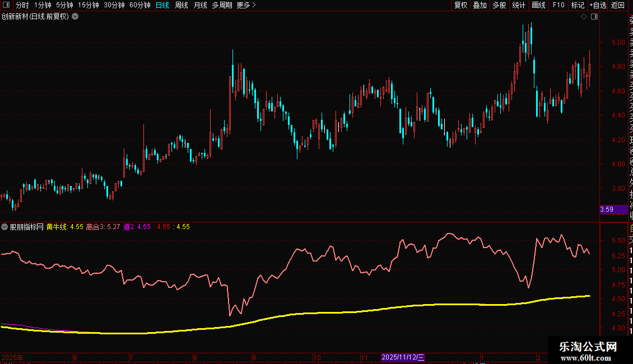This screenshot has width=633, height=364.
Task: Select the 30分钟 period tab
Action: click(114, 5)
